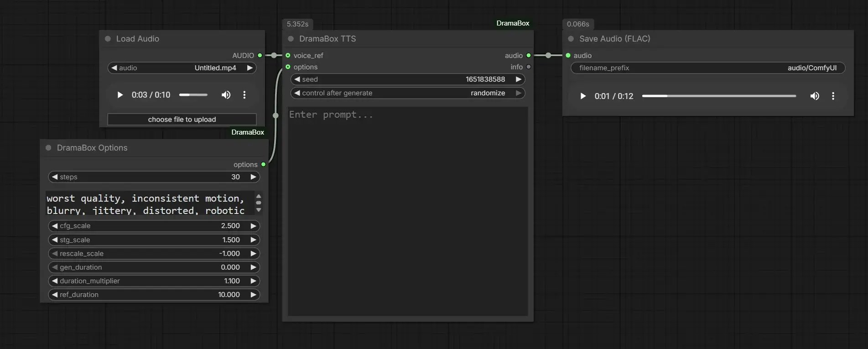
Task: Click the audio input socket on Save Audio
Action: (x=568, y=55)
